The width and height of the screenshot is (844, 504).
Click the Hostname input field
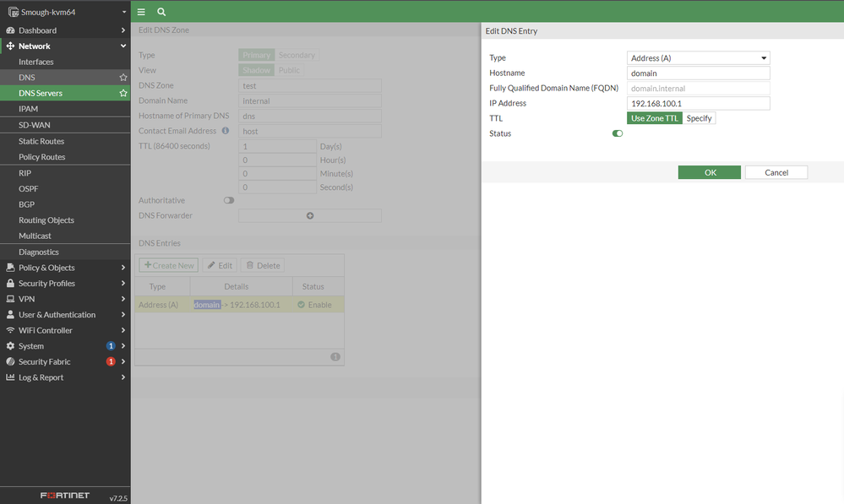pos(698,73)
